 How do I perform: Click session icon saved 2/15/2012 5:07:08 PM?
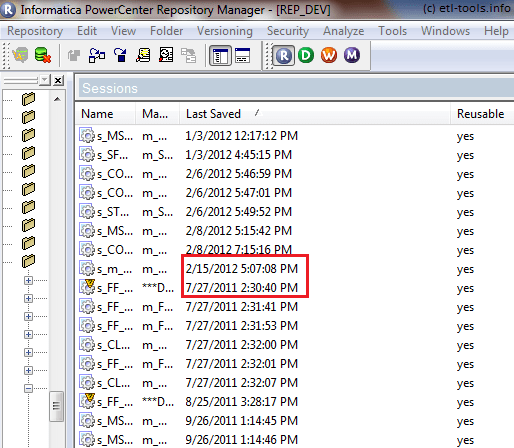coord(87,269)
